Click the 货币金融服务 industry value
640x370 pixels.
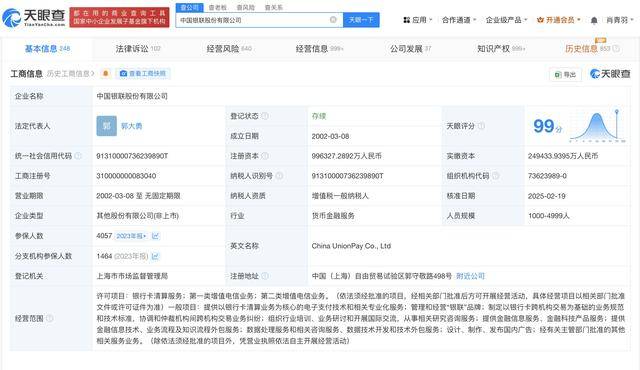click(x=333, y=216)
